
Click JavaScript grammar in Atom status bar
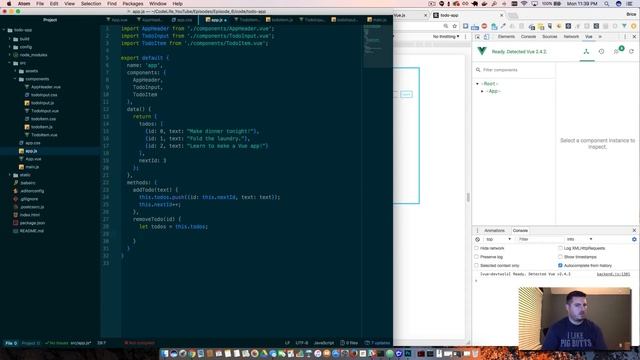324,343
